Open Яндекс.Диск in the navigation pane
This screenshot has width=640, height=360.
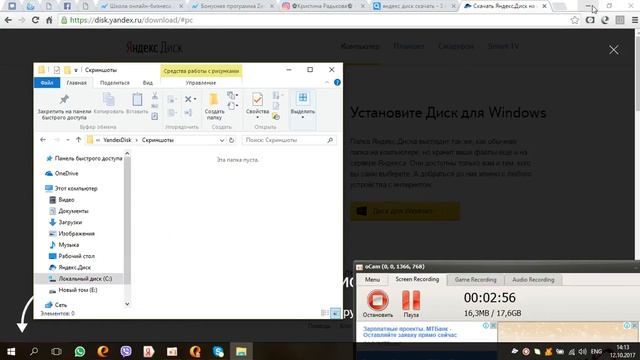click(x=74, y=267)
